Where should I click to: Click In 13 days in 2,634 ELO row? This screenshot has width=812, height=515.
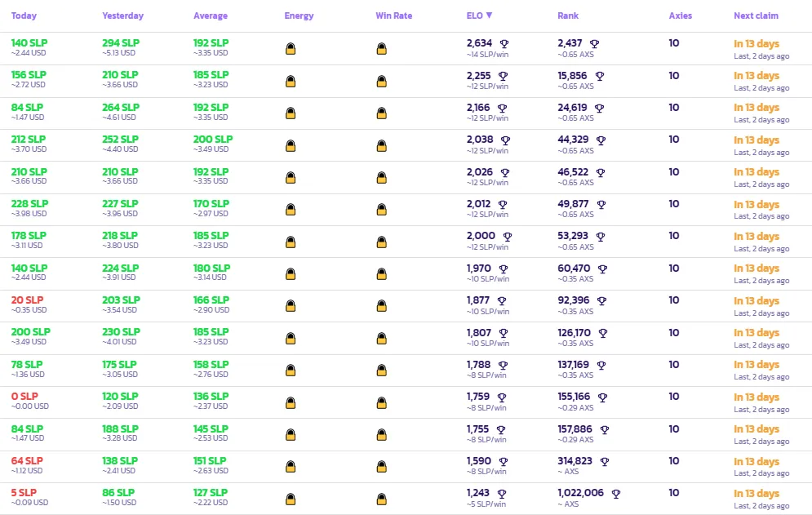[756, 44]
